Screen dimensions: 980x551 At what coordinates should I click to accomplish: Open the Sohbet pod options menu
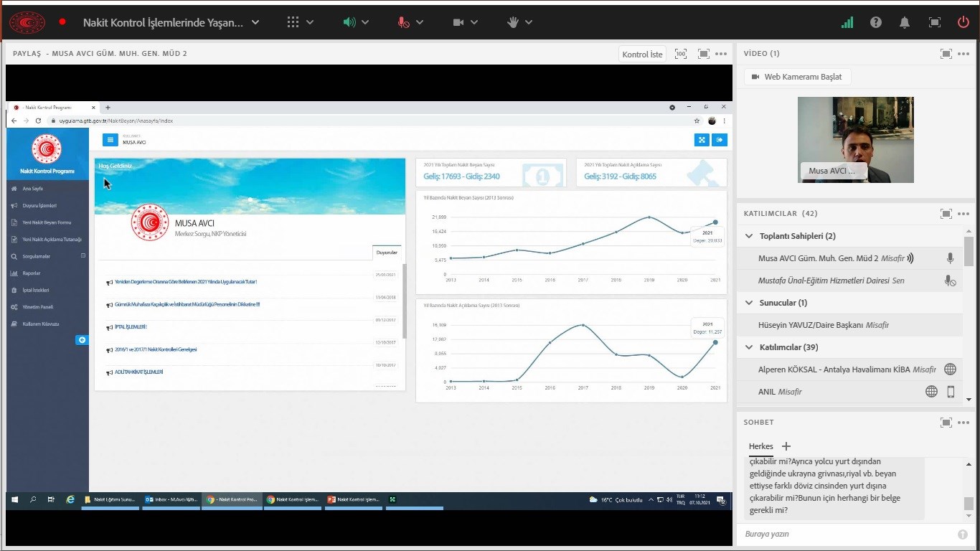pyautogui.click(x=963, y=423)
